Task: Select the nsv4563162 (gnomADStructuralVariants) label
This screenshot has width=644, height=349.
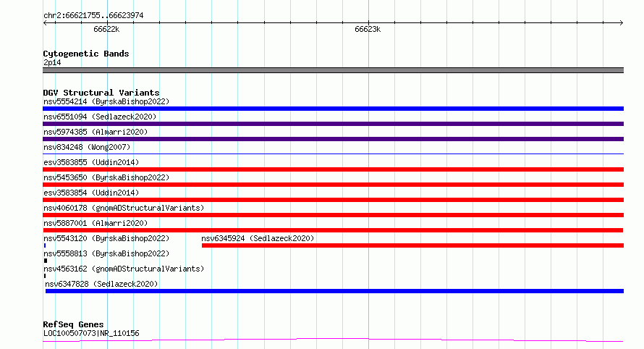Action: coord(124,269)
